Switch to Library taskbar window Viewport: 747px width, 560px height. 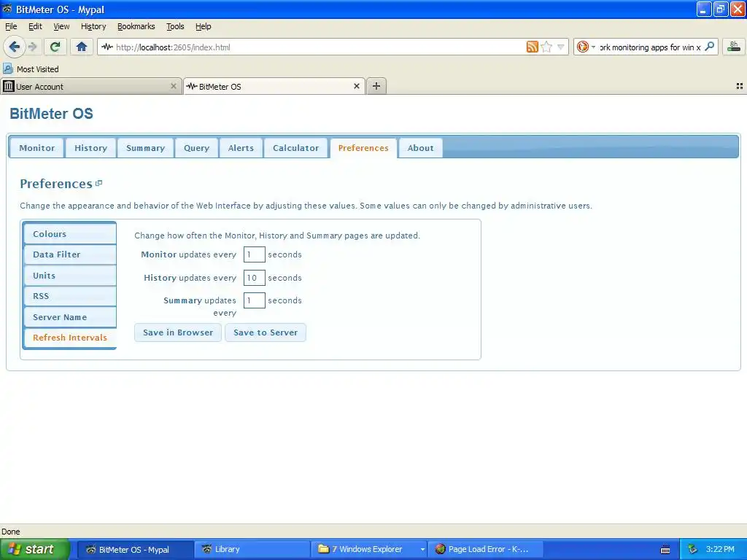pyautogui.click(x=251, y=549)
